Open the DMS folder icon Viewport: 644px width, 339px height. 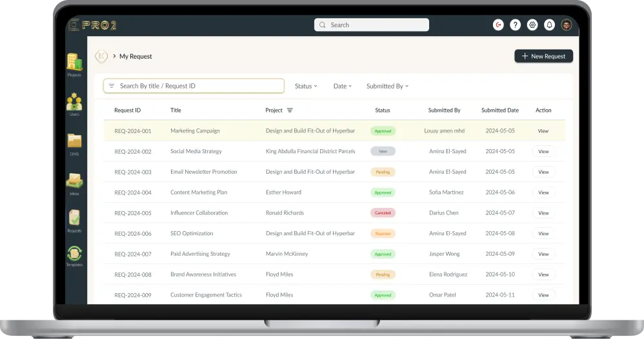pos(74,142)
